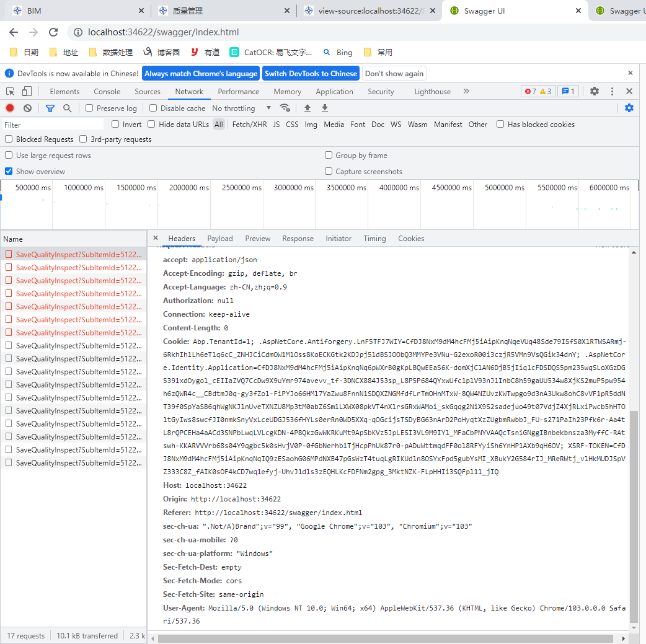Open network conditions wifi icon
The image size is (646, 644).
click(285, 108)
